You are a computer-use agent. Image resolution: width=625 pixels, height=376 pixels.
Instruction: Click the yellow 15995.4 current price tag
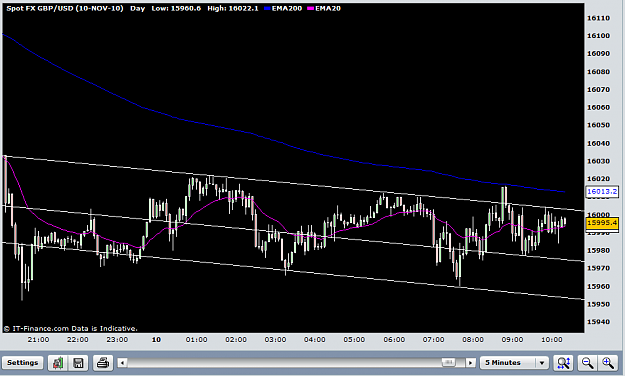[x=602, y=222]
